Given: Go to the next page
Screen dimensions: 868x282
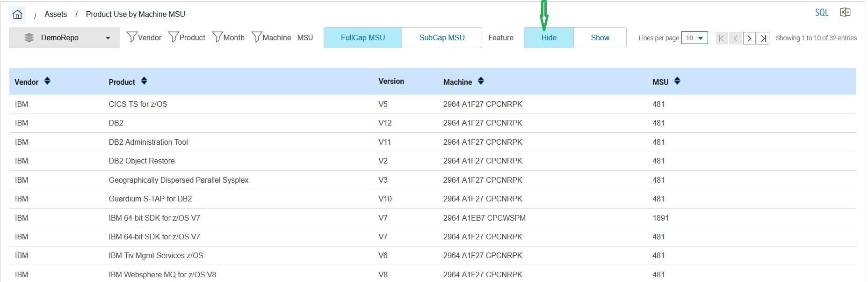Looking at the screenshot, I should point(749,38).
